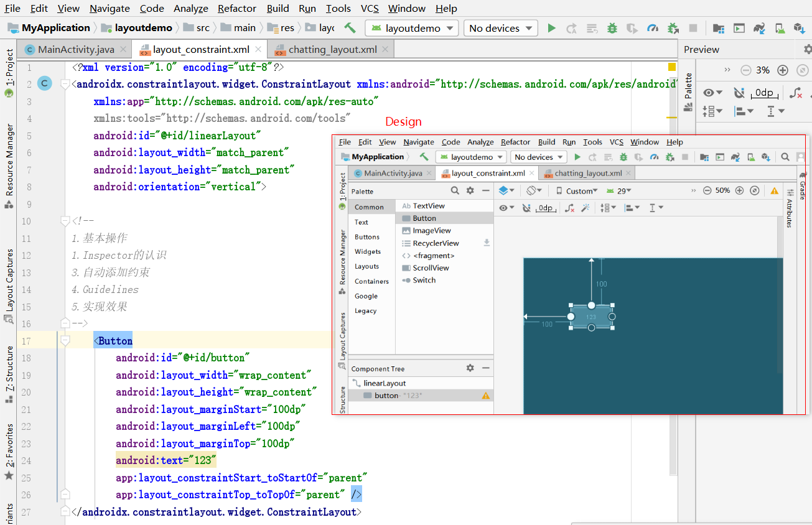Open Guidelines dropdown in Preview toolbar
The height and width of the screenshot is (525, 812).
click(x=775, y=111)
